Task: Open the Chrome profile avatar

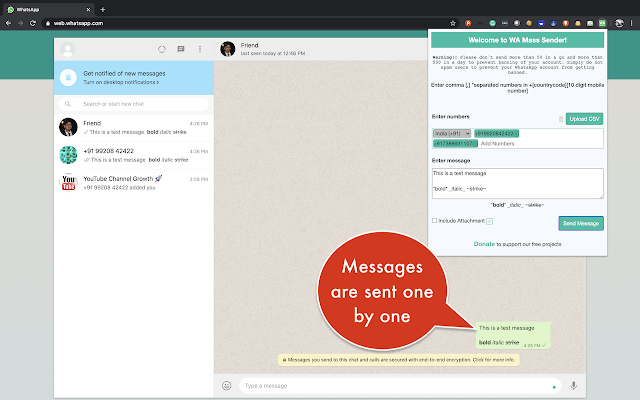Action: (619, 23)
